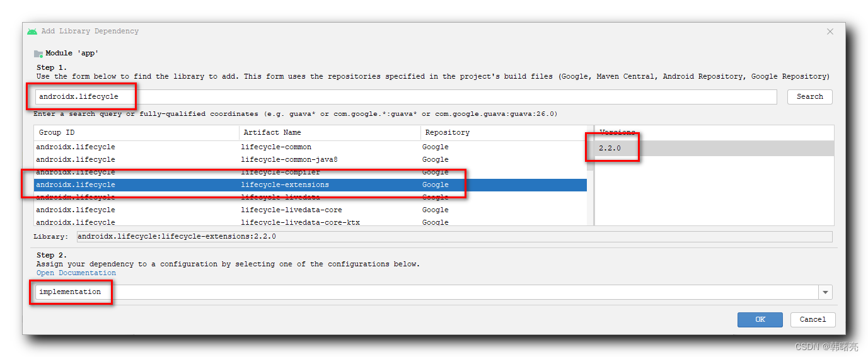The image size is (868, 357).
Task: Click Google repository cell of lifecycle-common
Action: pos(436,147)
